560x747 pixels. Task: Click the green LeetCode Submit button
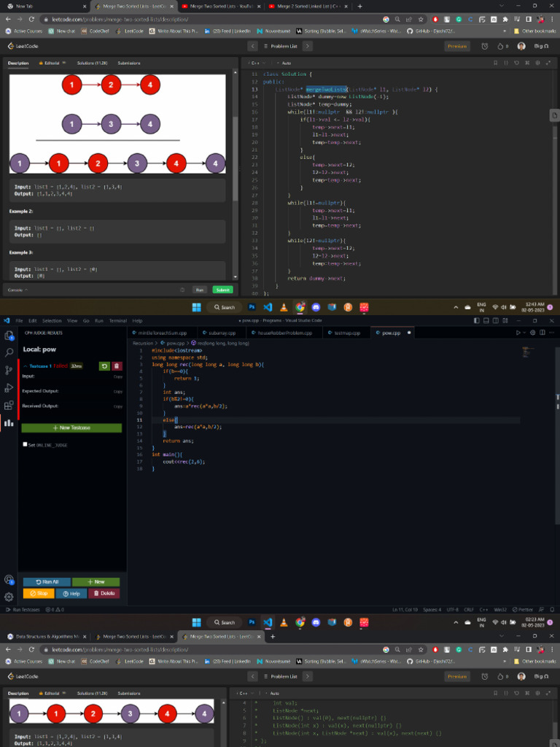[222, 290]
